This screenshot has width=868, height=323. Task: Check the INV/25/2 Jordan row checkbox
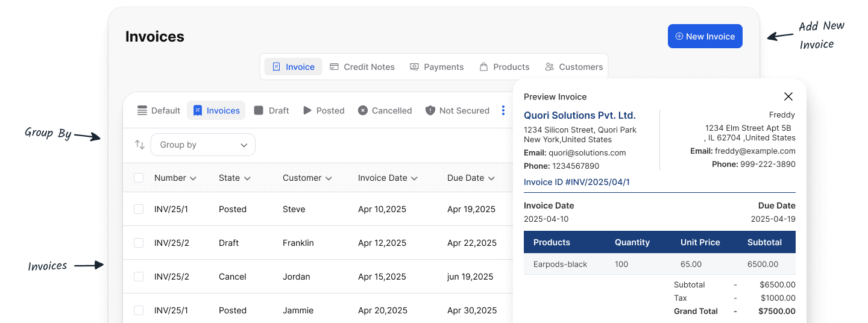[139, 277]
